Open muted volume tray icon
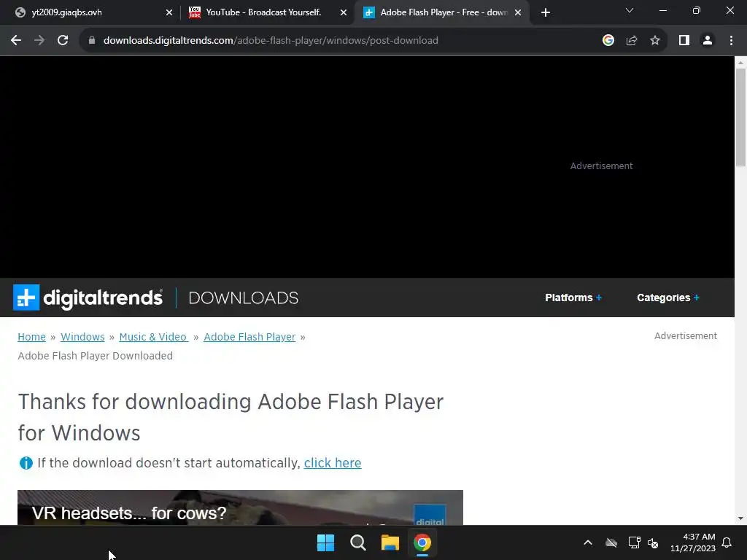 pos(653,542)
